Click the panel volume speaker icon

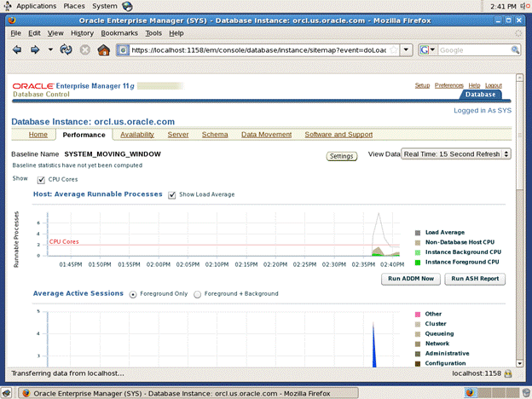(525, 6)
